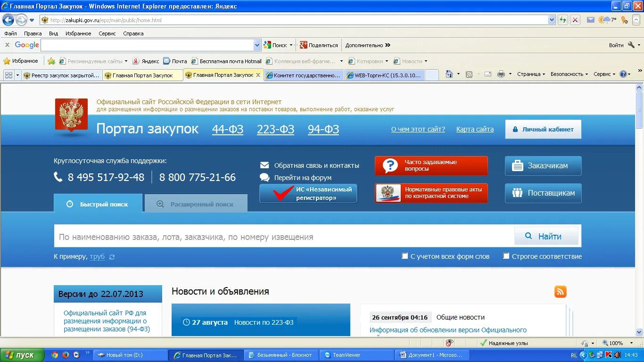Click the orange RSS news feed icon
644x362 pixels.
tap(561, 292)
